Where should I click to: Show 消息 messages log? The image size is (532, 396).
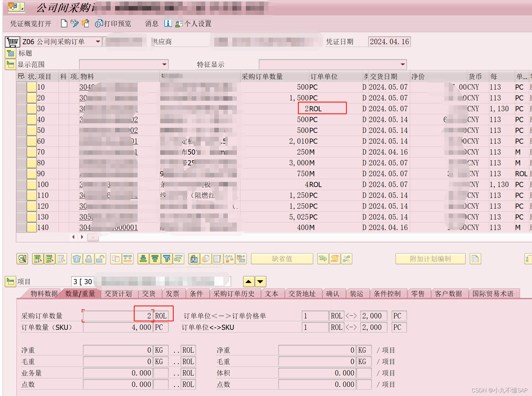151,23
